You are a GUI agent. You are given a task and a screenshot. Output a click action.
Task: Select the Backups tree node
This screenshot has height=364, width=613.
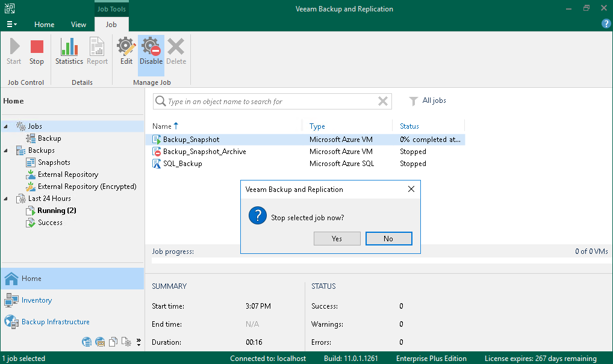42,150
